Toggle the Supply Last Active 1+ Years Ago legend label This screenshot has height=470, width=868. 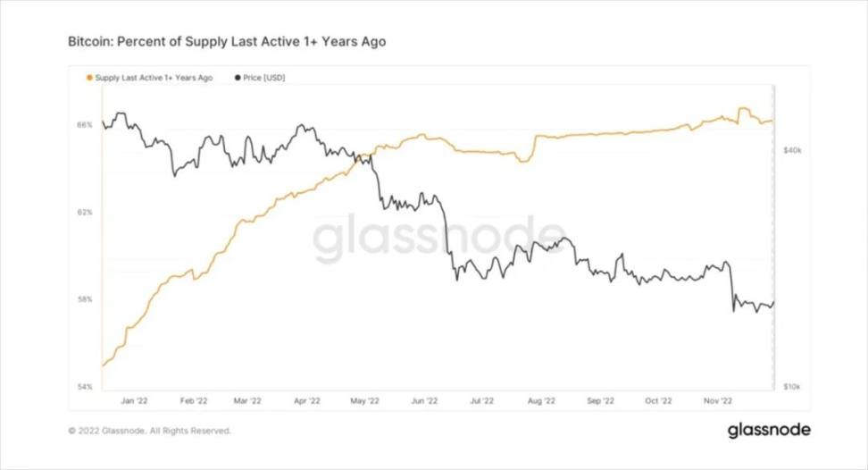coord(154,79)
